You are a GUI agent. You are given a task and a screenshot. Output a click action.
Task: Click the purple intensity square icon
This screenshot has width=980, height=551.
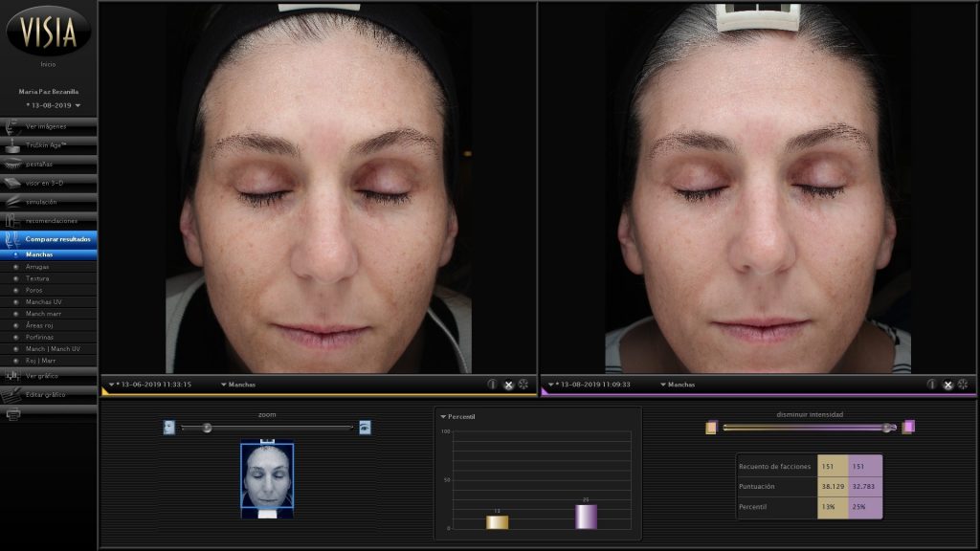click(908, 427)
